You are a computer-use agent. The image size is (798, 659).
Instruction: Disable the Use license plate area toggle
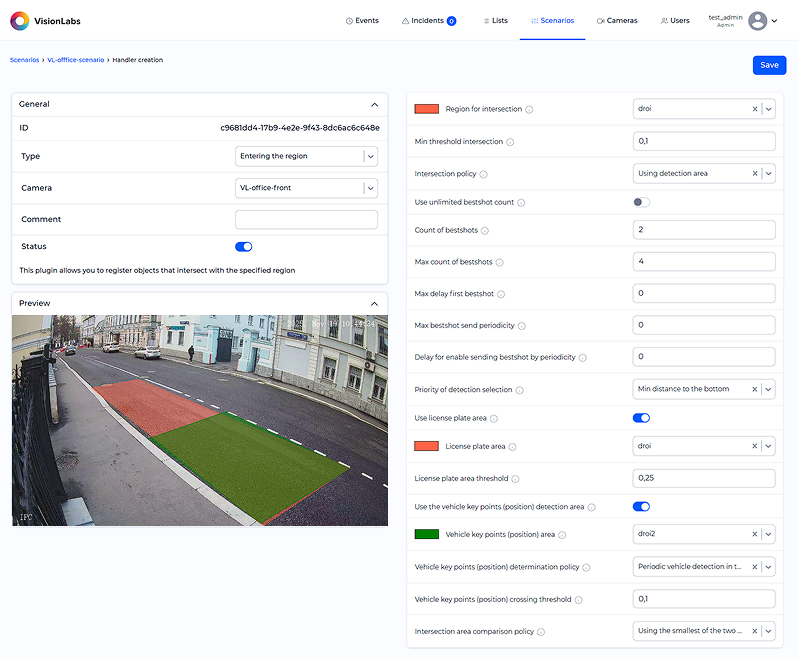(641, 418)
